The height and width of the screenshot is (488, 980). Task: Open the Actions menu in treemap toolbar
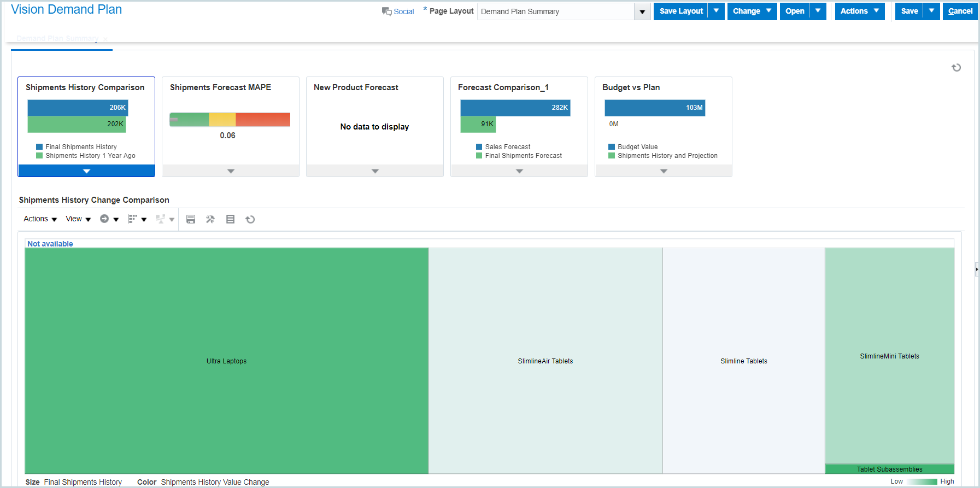pyautogui.click(x=40, y=219)
